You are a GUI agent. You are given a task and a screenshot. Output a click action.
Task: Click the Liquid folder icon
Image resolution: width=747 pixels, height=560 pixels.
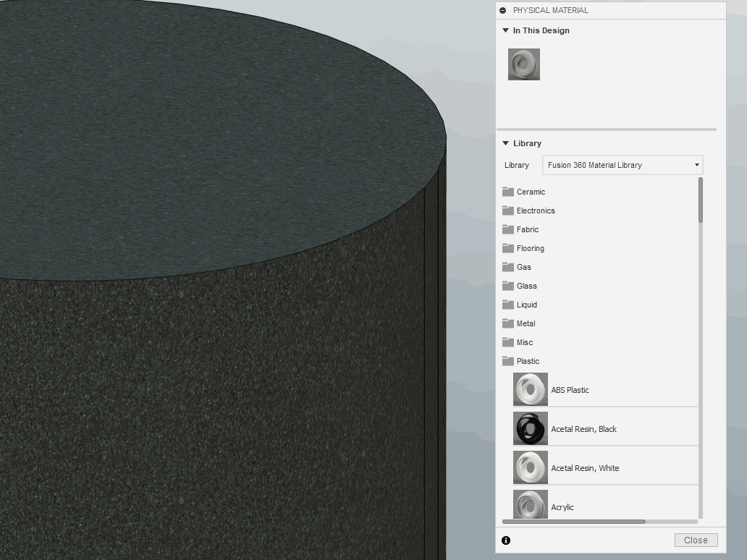click(x=508, y=305)
